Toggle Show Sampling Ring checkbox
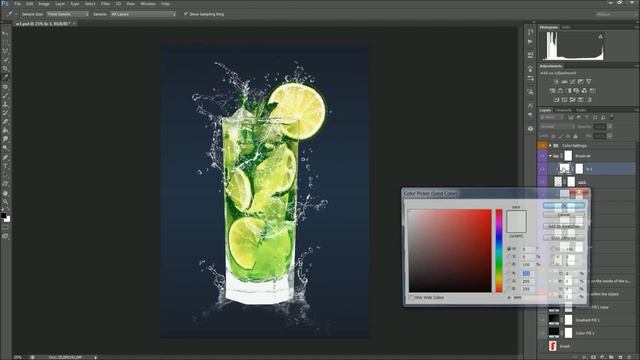 186,14
